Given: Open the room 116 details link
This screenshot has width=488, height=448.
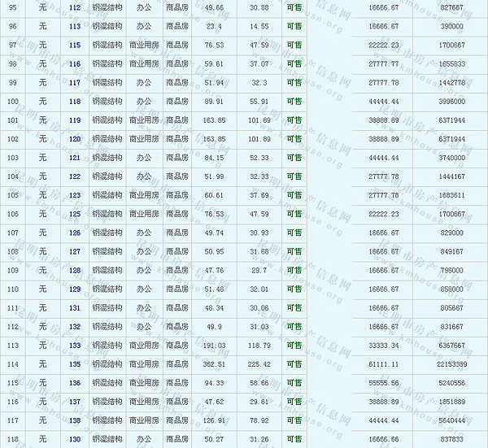Looking at the screenshot, I should click(x=75, y=63).
